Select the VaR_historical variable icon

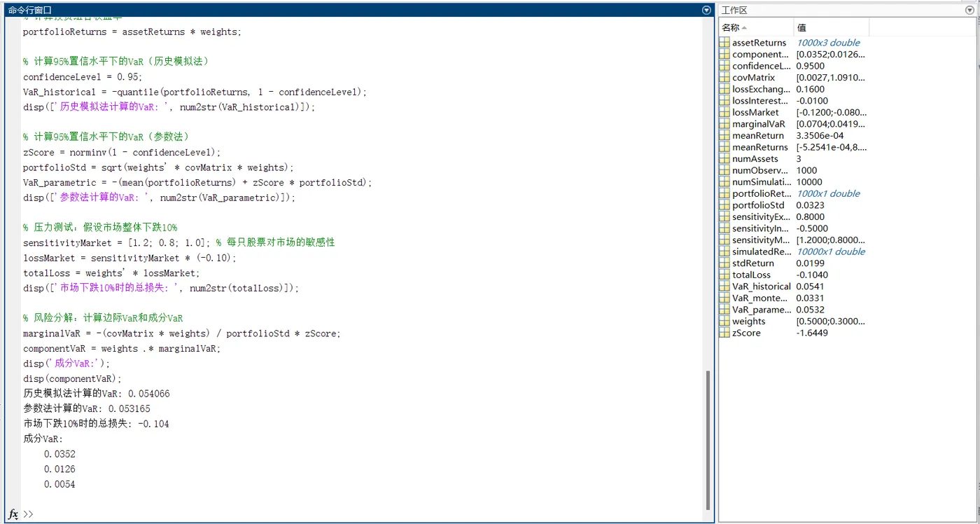click(725, 287)
